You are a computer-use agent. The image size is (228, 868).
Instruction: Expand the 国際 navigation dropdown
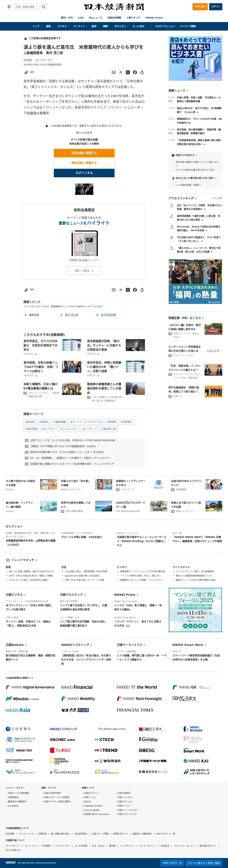coord(107,26)
